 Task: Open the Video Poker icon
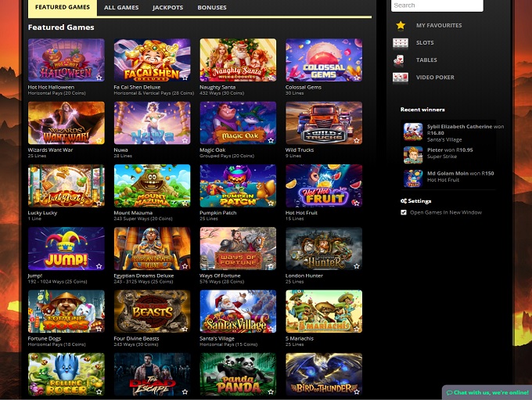point(401,77)
